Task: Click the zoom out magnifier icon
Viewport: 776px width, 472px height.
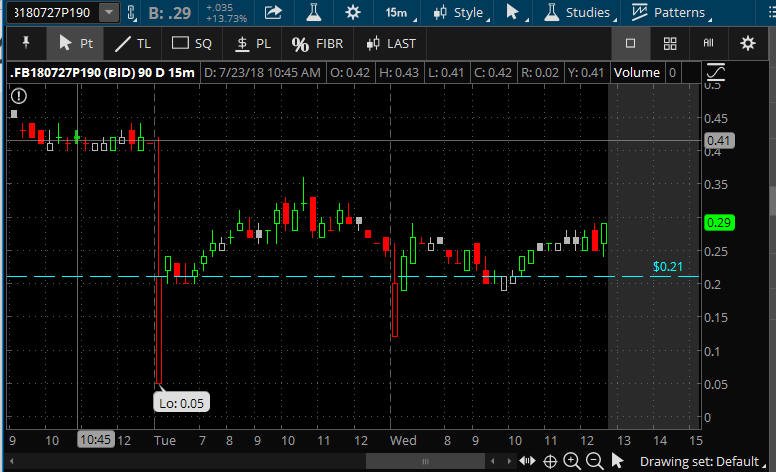Action: pos(594,461)
